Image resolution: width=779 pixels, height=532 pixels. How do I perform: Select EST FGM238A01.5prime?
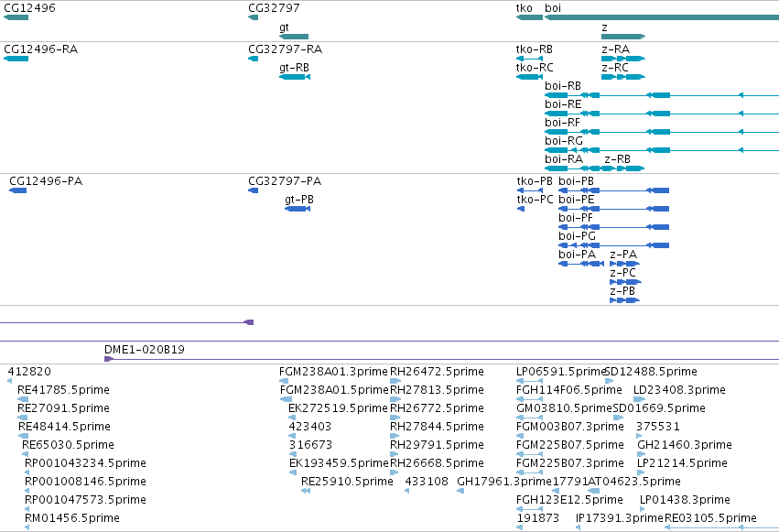(286, 399)
